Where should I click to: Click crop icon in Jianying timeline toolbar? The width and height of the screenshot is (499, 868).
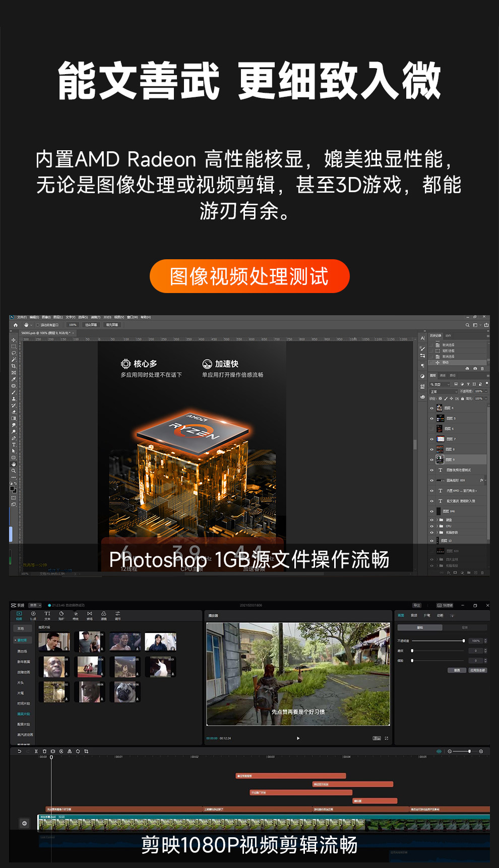point(86,751)
